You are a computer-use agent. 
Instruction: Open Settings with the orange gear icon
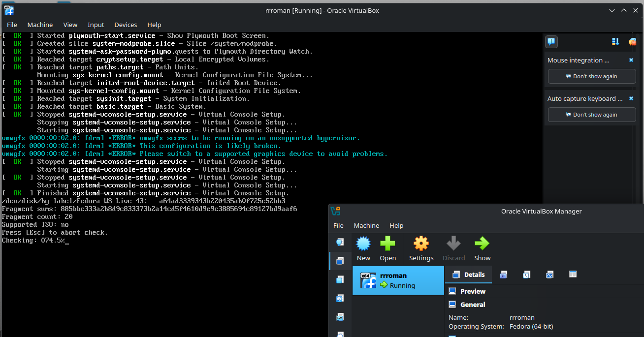421,248
